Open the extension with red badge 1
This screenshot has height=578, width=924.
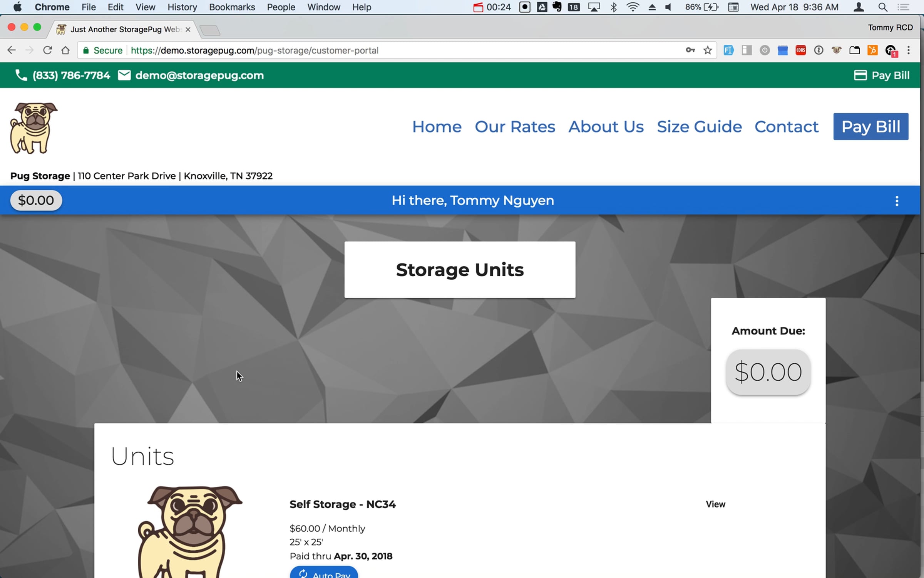(x=891, y=51)
